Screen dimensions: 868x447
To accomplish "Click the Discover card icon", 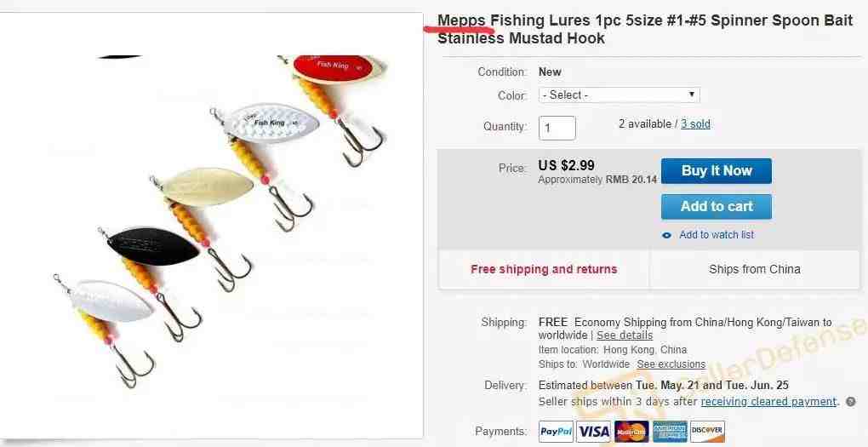I will click(x=707, y=432).
